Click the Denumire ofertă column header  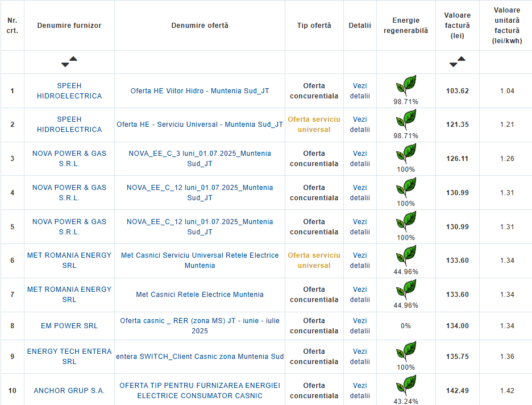click(x=200, y=26)
